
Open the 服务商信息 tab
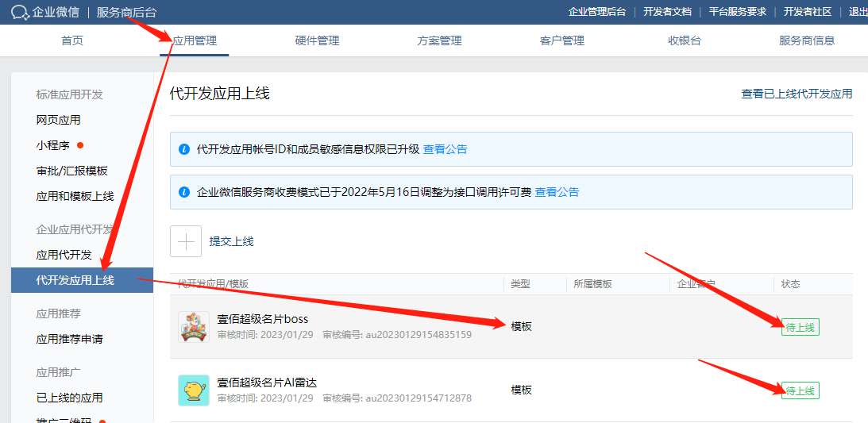pyautogui.click(x=807, y=40)
